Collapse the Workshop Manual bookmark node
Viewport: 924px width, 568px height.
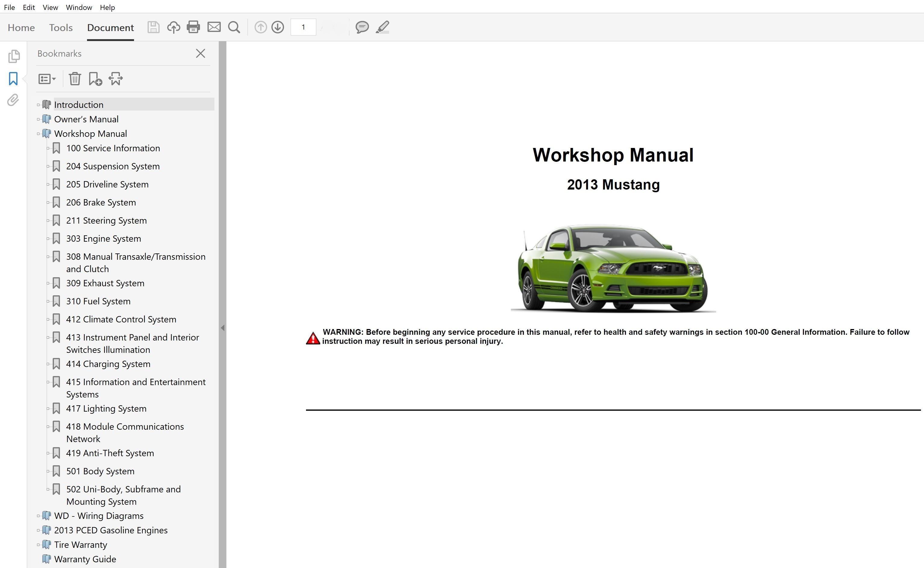pyautogui.click(x=38, y=134)
